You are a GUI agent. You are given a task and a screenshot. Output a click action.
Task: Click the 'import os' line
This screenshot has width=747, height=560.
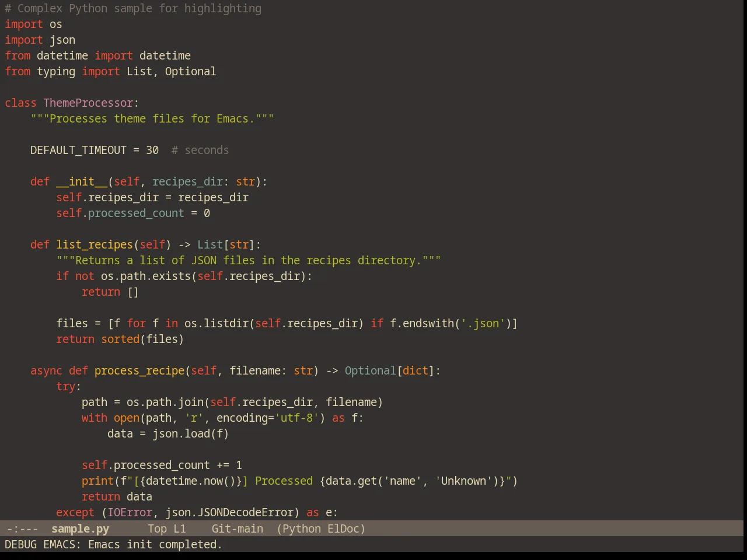[33, 24]
